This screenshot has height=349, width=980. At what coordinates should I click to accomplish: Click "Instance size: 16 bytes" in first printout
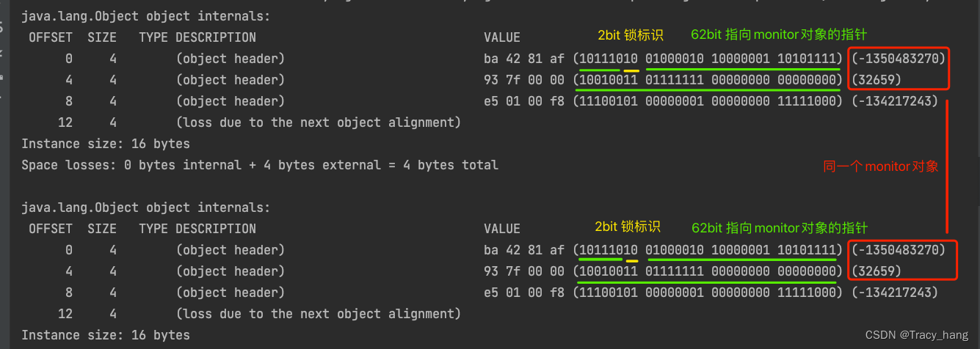pyautogui.click(x=106, y=144)
